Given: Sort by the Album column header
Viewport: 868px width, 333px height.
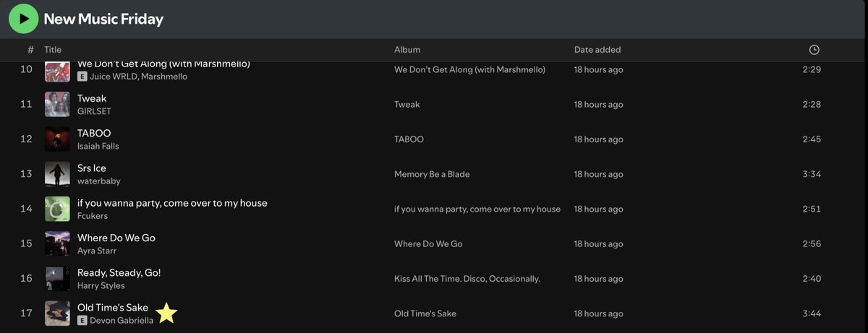Looking at the screenshot, I should pos(407,50).
